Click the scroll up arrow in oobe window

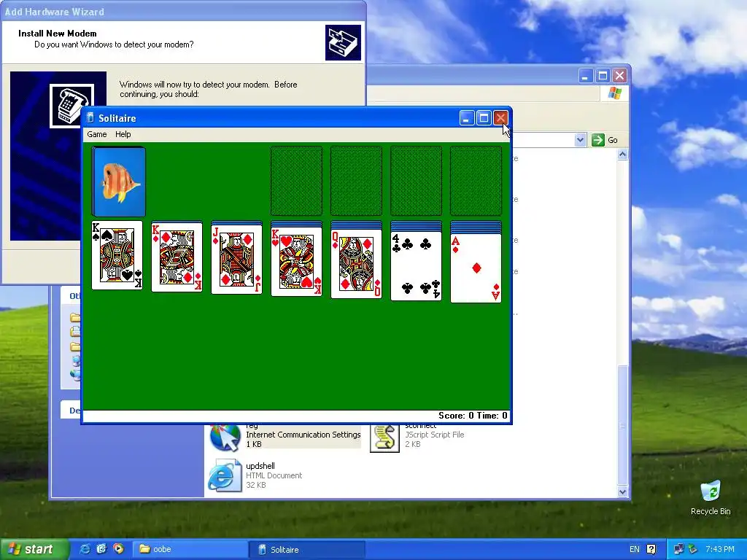622,155
